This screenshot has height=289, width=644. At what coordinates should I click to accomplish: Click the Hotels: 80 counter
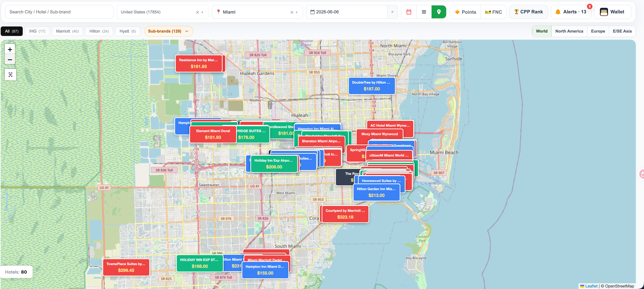click(x=16, y=272)
